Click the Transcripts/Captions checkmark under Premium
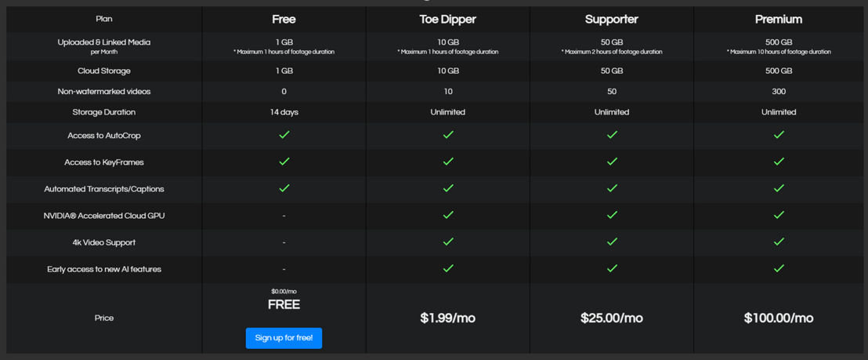This screenshot has width=868, height=360. 779,188
